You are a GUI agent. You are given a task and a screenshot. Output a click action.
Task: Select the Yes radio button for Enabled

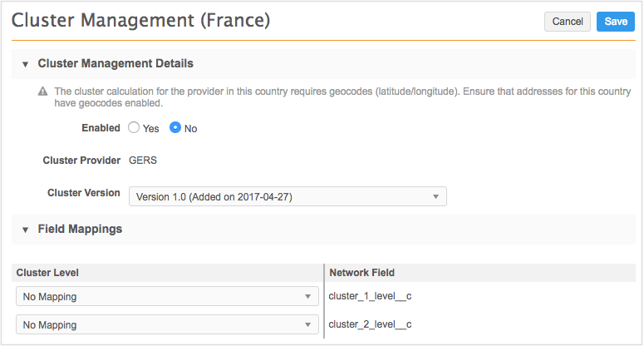pyautogui.click(x=134, y=128)
